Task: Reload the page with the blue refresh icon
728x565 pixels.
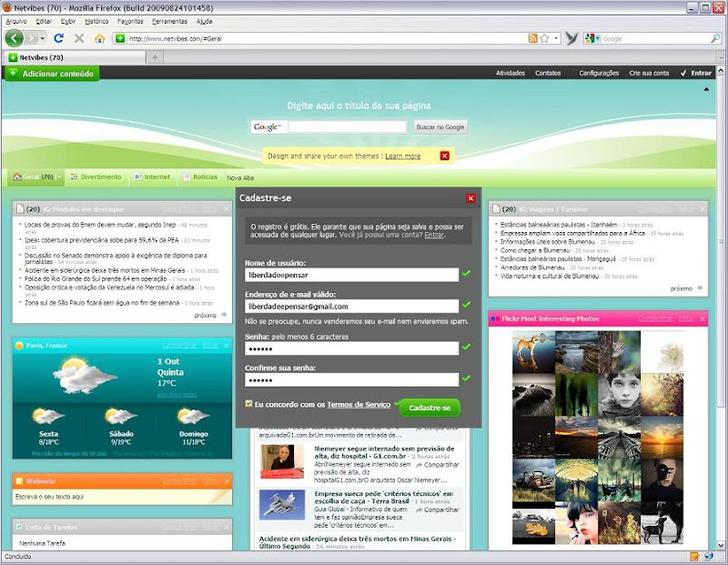Action: 58,38
